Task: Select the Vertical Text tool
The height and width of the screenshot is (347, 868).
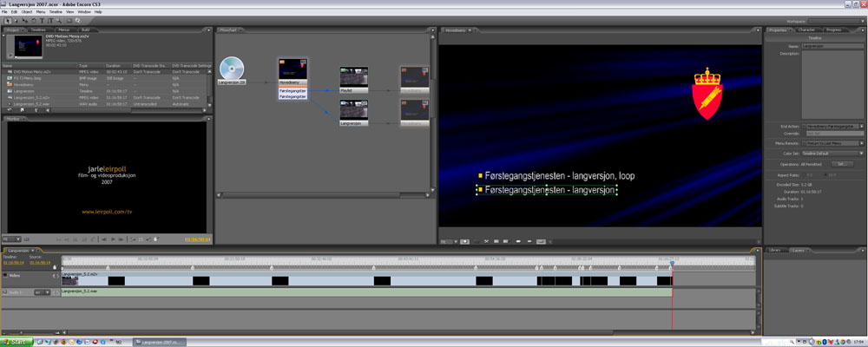Action: click(50, 21)
